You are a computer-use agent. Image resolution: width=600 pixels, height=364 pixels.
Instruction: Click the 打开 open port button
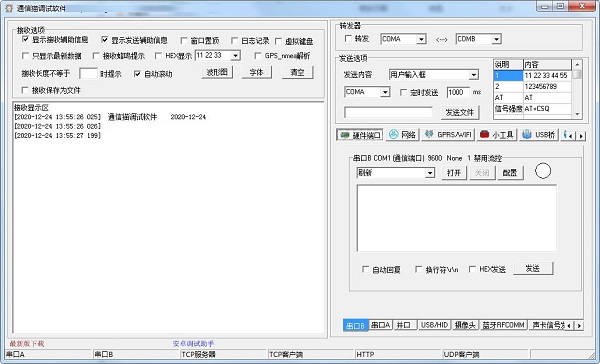[454, 173]
